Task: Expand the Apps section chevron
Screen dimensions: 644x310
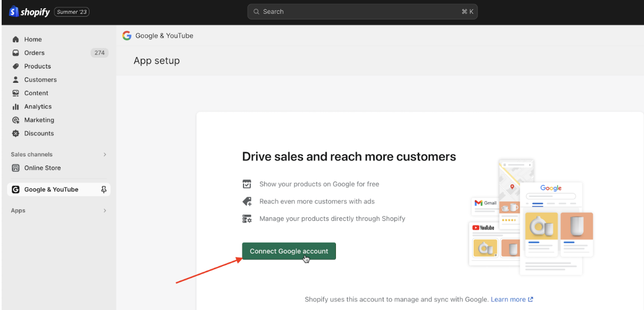Action: 105,211
